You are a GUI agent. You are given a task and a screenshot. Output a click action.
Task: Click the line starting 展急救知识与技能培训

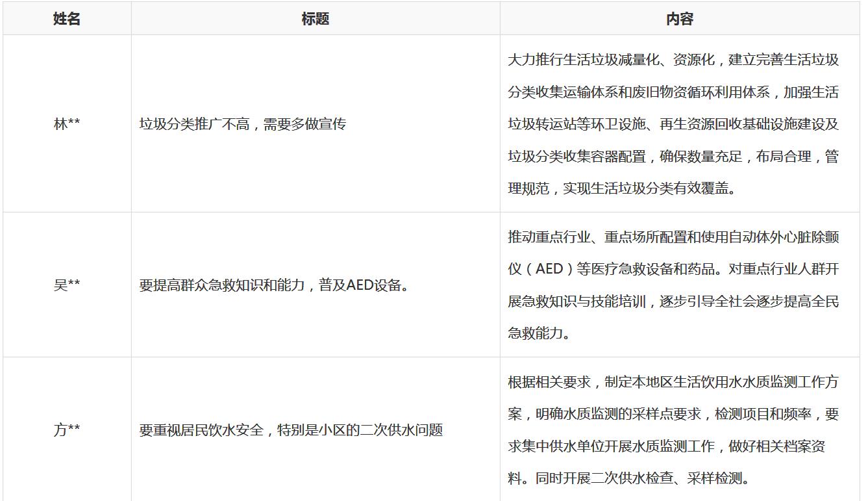pos(673,302)
